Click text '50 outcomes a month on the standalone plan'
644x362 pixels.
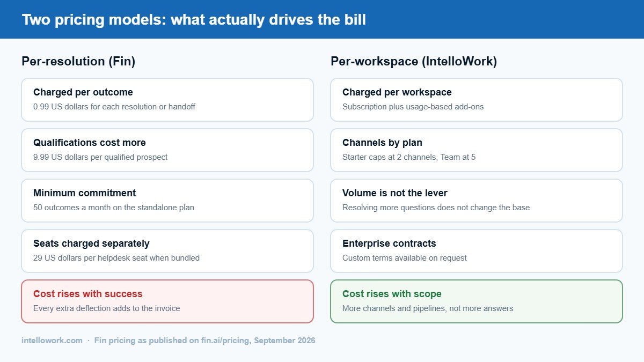pos(114,208)
